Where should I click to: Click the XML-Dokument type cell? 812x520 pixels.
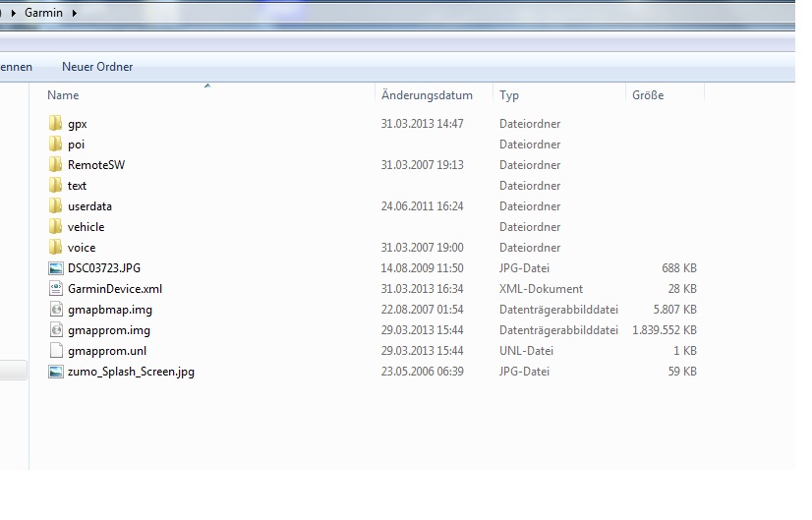[541, 289]
